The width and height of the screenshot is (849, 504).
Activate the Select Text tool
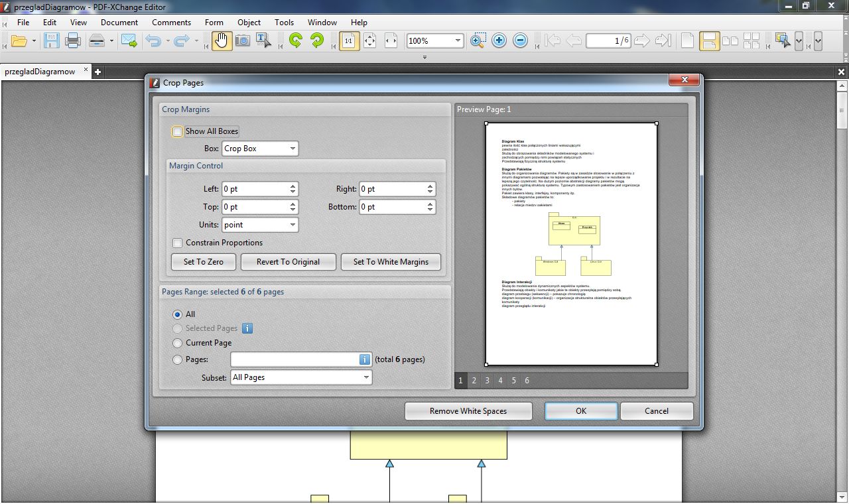[x=263, y=40]
